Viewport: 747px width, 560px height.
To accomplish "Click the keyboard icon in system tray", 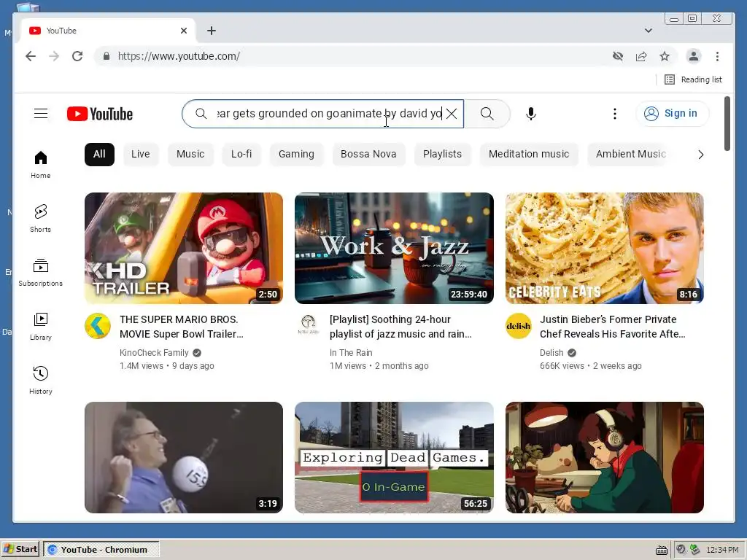I will (x=661, y=550).
